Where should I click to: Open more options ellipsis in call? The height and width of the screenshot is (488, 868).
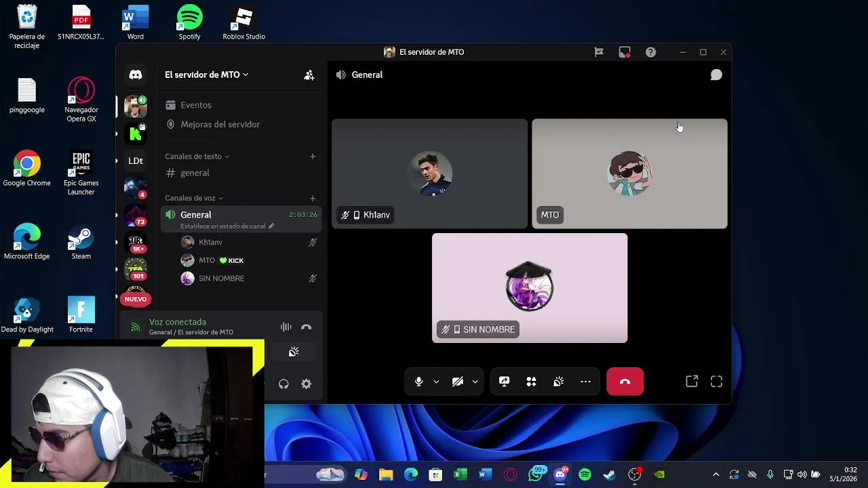(586, 382)
